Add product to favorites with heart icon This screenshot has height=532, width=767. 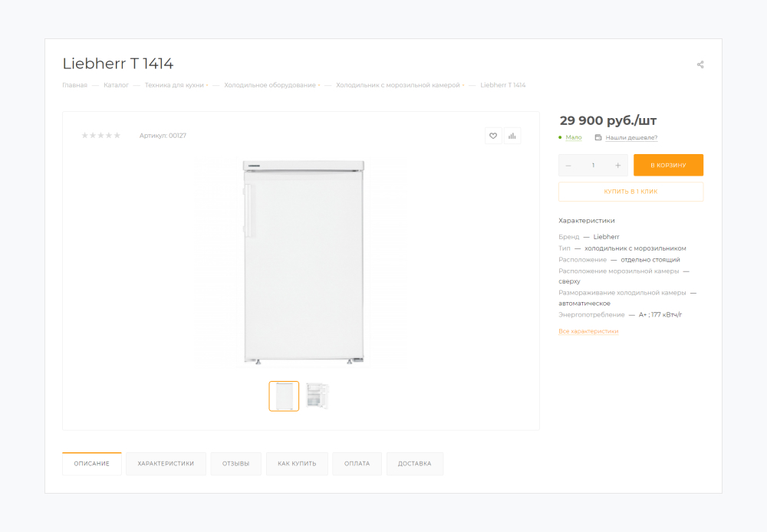click(x=493, y=136)
